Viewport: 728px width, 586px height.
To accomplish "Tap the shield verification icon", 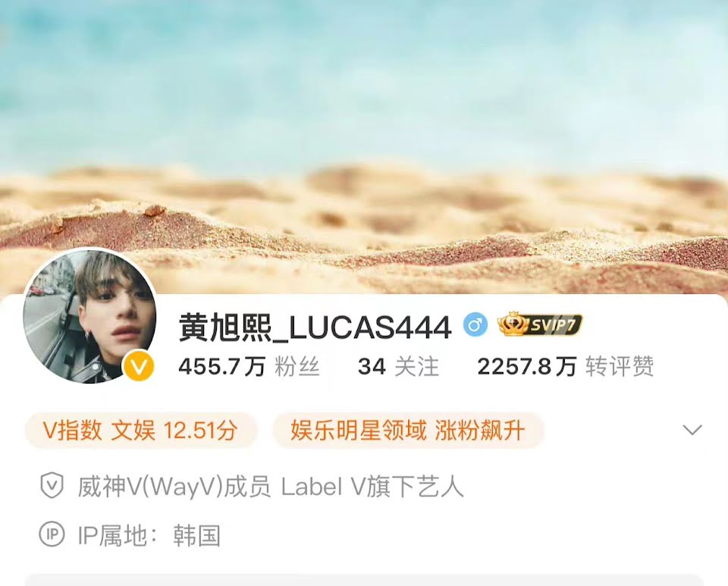I will [52, 486].
